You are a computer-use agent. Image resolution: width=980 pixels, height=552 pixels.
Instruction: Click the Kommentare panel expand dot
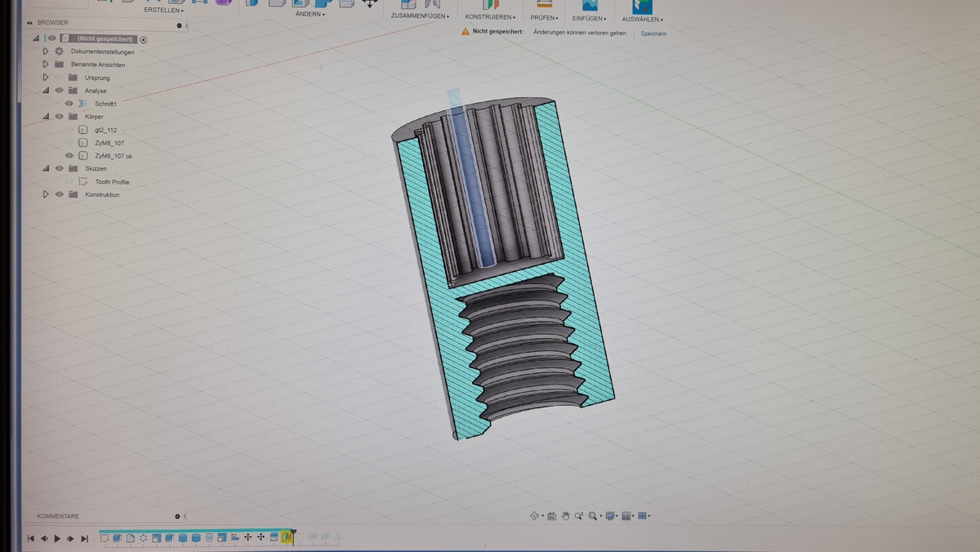177,516
